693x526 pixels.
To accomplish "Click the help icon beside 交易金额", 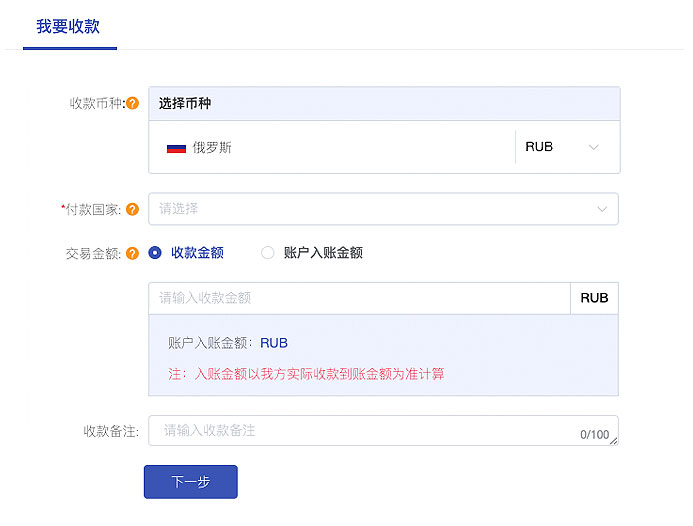I will (x=132, y=254).
